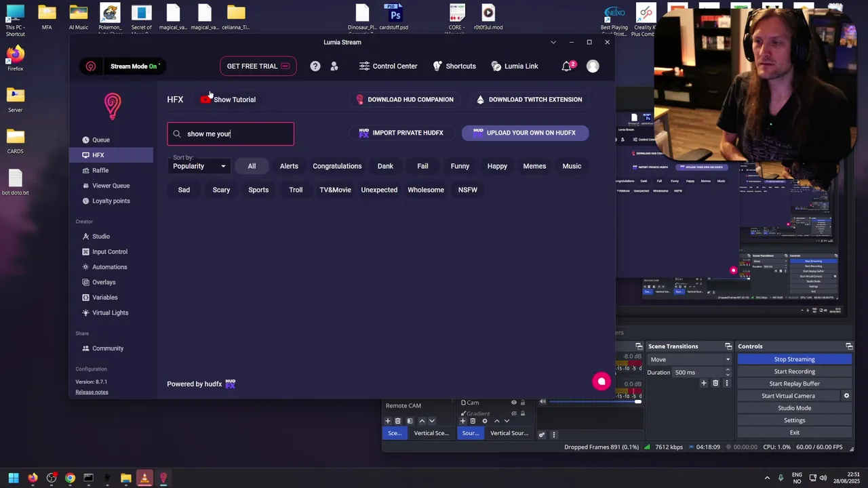Open the profile avatar menu
The image size is (868, 488).
pos(593,66)
